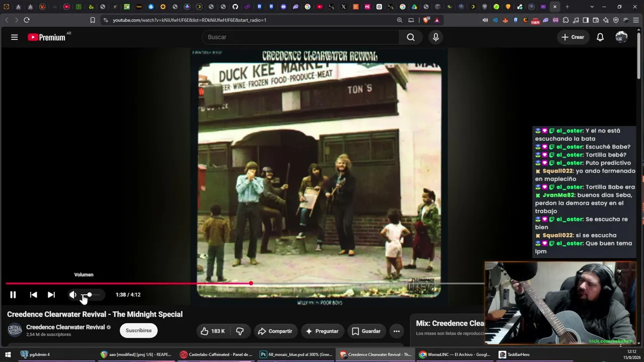
Task: Click the Brave Shields lion icon
Action: [x=426, y=20]
